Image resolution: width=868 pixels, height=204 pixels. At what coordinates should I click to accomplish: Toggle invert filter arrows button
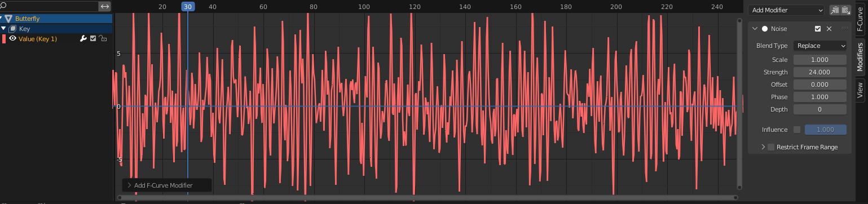(105, 6)
